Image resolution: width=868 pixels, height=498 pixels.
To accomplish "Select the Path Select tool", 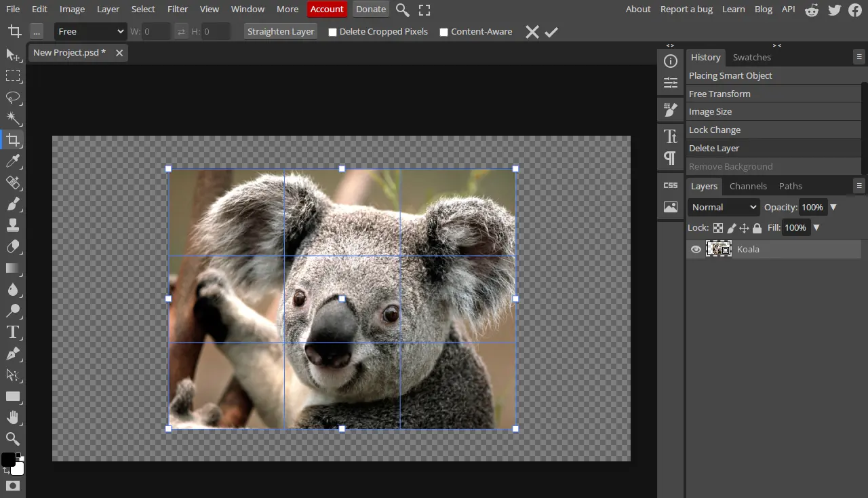I will click(13, 375).
